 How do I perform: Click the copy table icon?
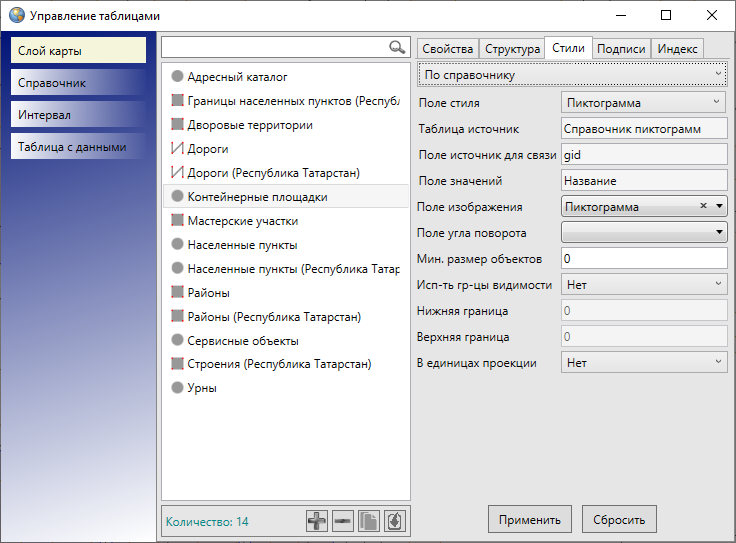(369, 521)
